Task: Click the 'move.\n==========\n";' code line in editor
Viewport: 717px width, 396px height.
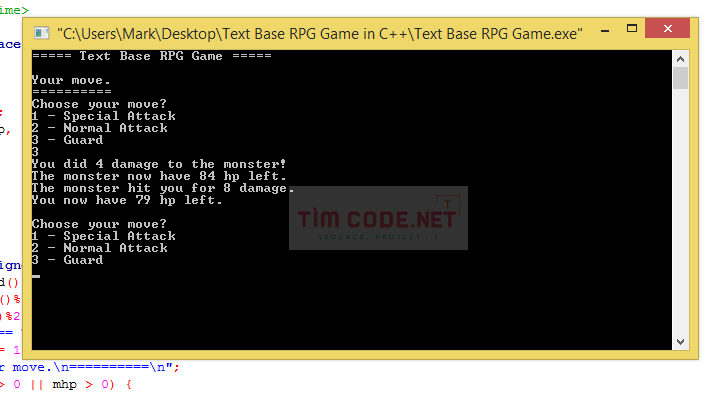Action: [96, 367]
